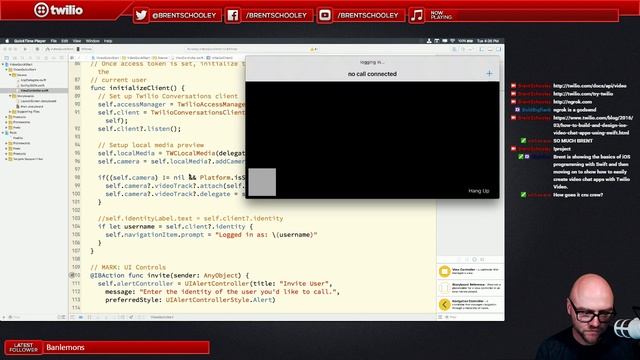Click the plus button in simulator navigation bar
Viewport: 640px width, 360px height.
[x=489, y=73]
